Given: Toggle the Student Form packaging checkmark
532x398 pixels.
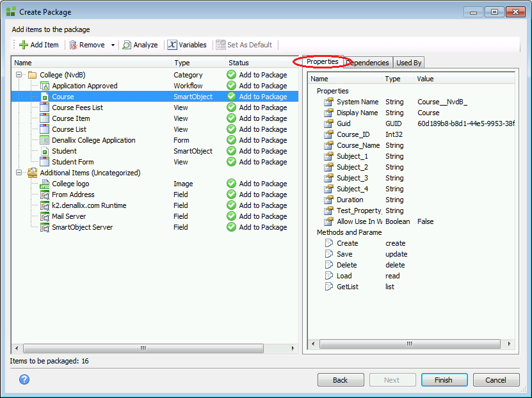Looking at the screenshot, I should point(230,162).
